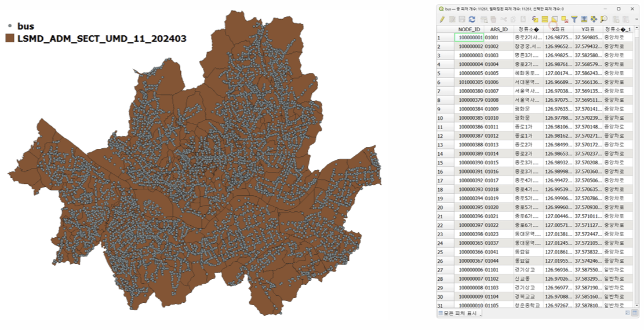Click QGIS icon in table title bar
Screen dimensions: 644x330
point(441,9)
